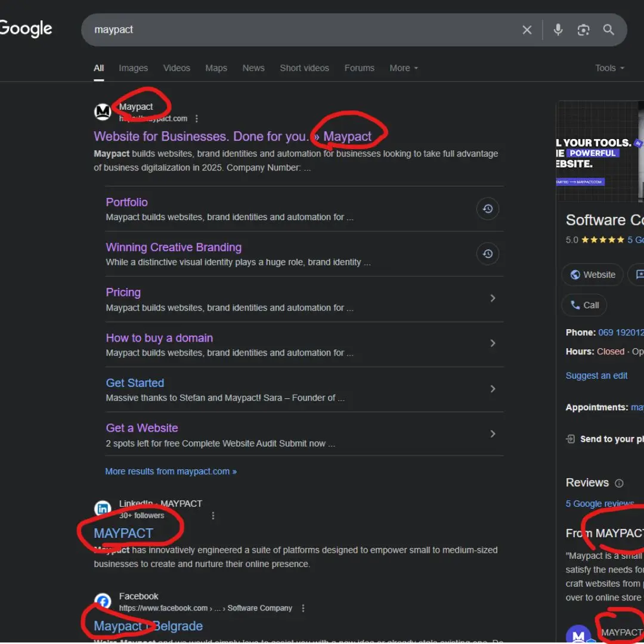Screen dimensions: 644x644
Task: Open 'More results from maypact.com' link
Action: (x=171, y=471)
